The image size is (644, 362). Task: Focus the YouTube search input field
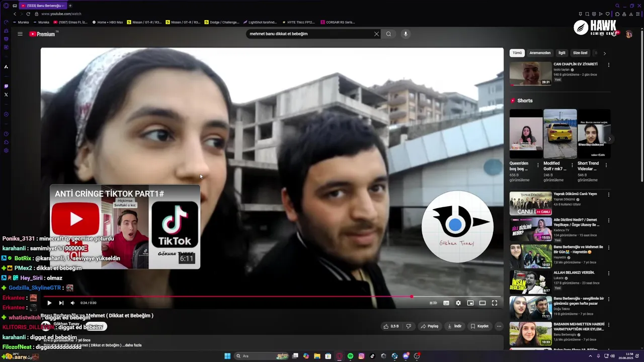coord(309,34)
